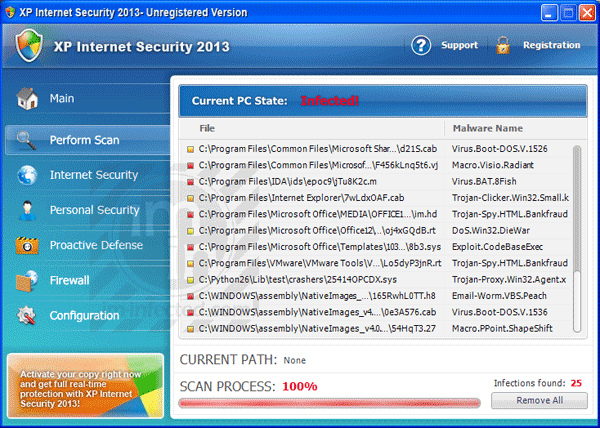The image size is (600, 428).
Task: Click threat icon of Lo5dyP3jnR.rt row
Action: (x=190, y=264)
